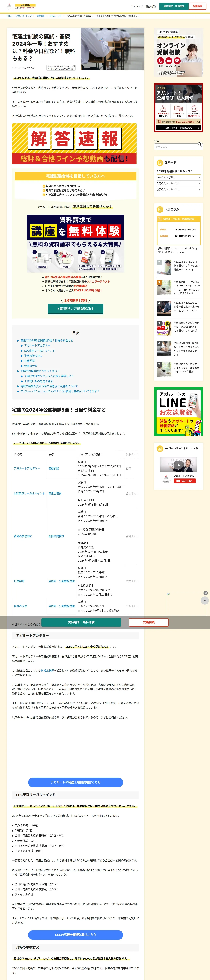Open rank 3 宅建通信講座ランキング article

(178, 288)
